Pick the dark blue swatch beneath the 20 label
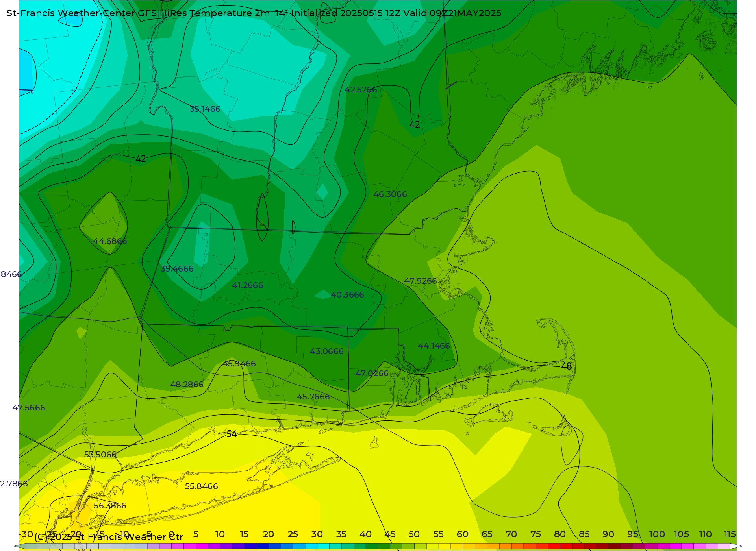 tap(263, 546)
